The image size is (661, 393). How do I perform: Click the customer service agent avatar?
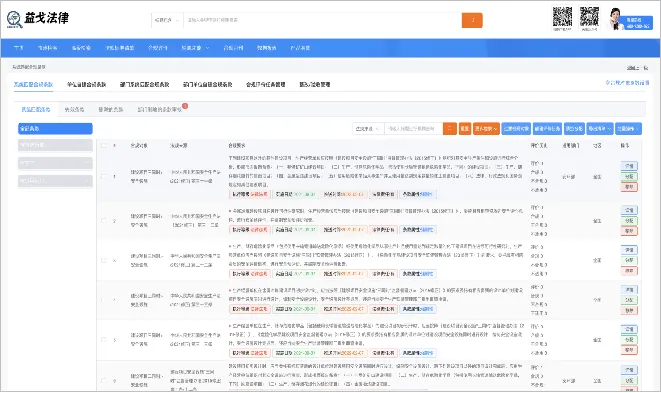click(x=616, y=19)
